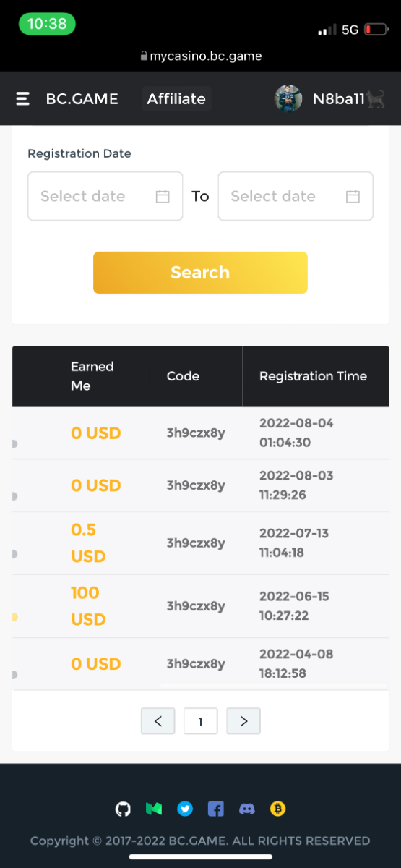
Task: Open the Medium footer icon
Action: (x=154, y=809)
